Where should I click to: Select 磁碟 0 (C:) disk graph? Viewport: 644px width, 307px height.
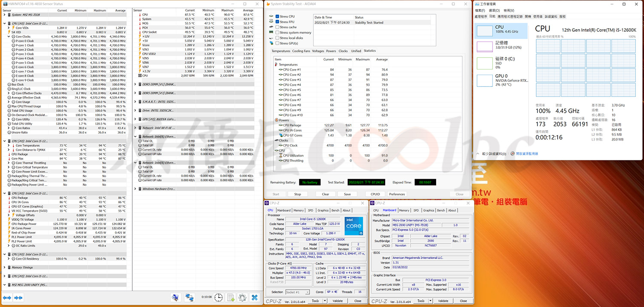pos(485,63)
